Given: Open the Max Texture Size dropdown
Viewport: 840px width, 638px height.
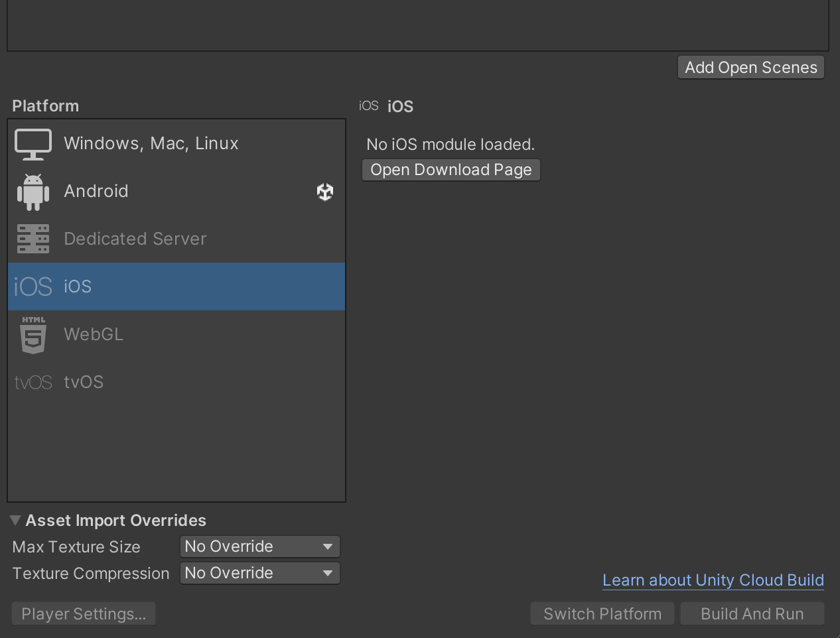Looking at the screenshot, I should [259, 546].
